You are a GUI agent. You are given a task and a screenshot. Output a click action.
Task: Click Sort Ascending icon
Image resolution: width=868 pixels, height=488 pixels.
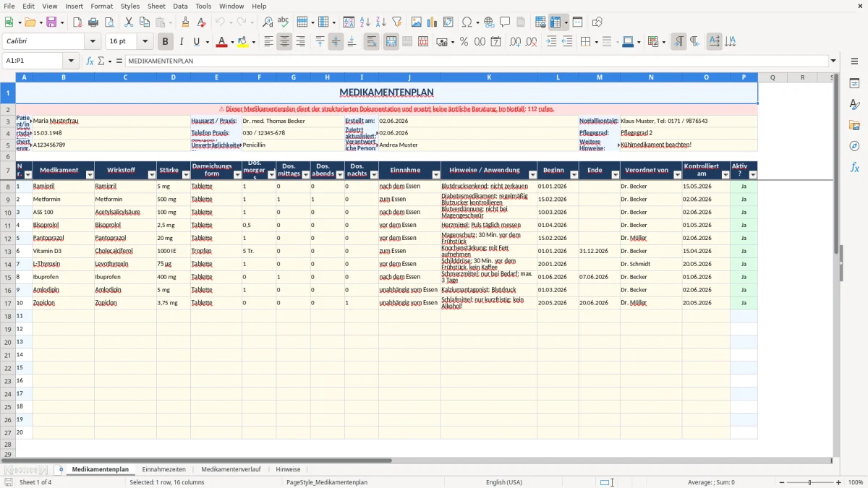click(365, 22)
